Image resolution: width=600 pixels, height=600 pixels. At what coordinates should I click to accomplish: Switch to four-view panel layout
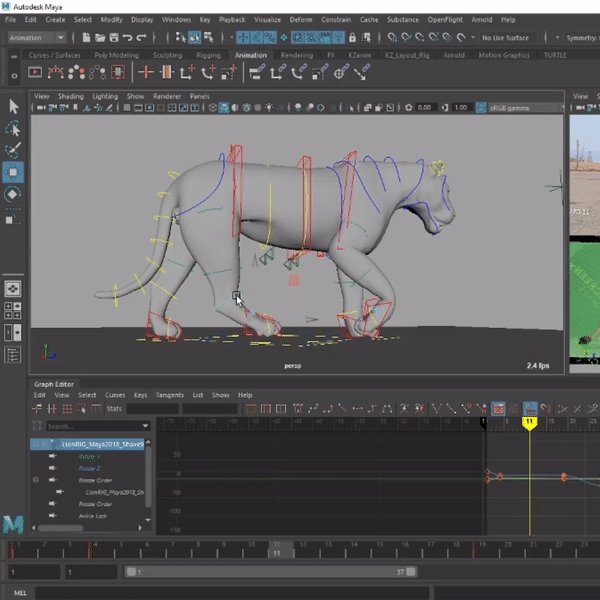tap(14, 311)
